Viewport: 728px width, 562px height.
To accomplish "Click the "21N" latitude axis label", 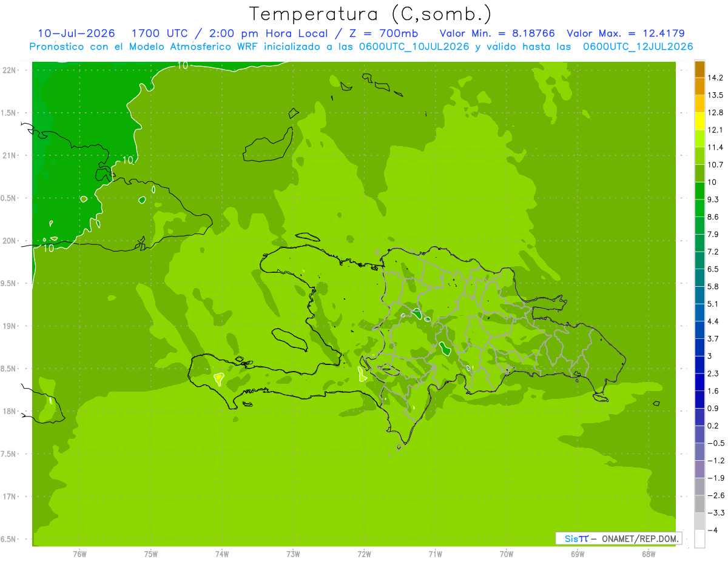I will pos(10,156).
